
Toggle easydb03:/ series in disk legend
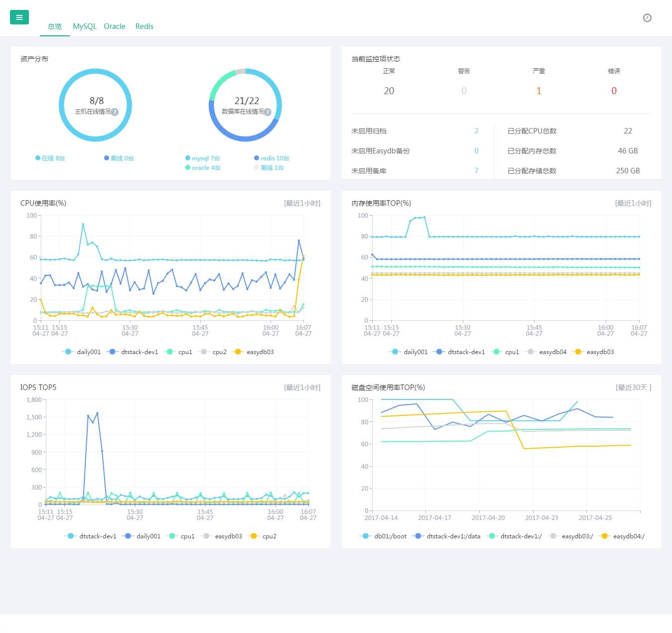(570, 536)
